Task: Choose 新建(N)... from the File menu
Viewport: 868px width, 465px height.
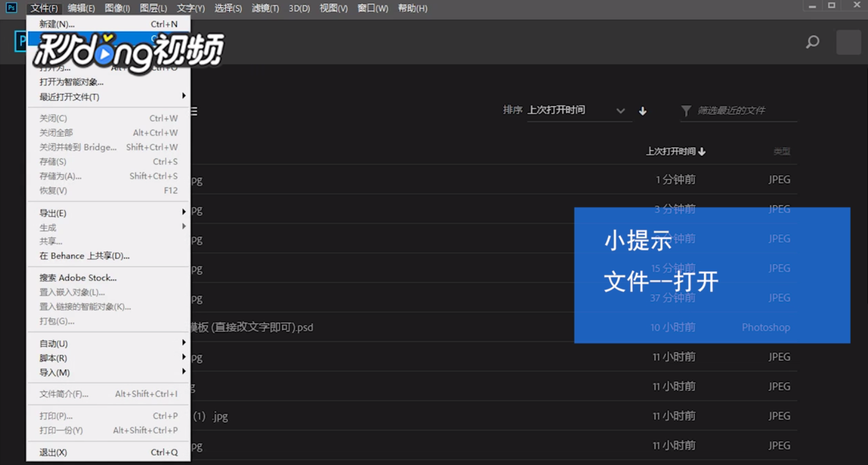Action: 108,24
